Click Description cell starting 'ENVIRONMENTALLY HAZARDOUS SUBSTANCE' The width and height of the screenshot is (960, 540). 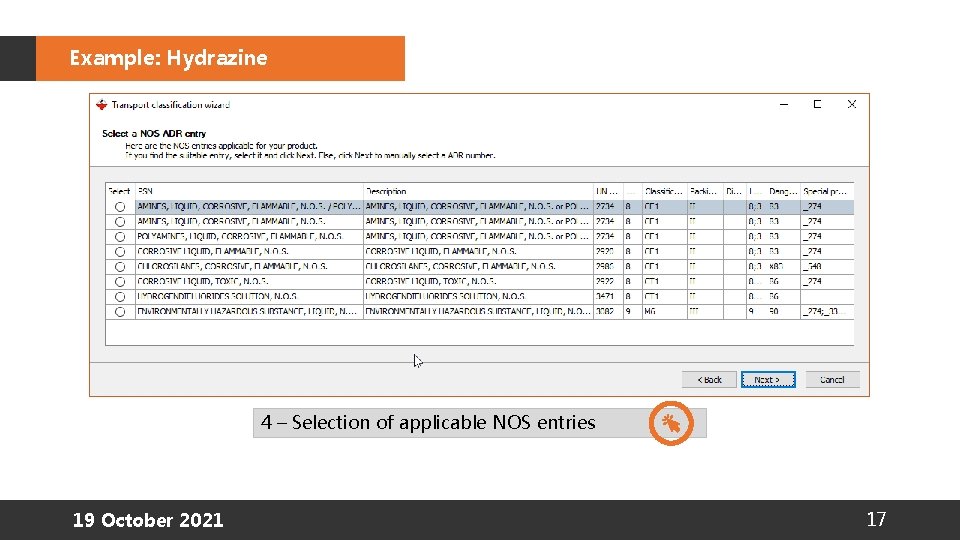pyautogui.click(x=478, y=311)
